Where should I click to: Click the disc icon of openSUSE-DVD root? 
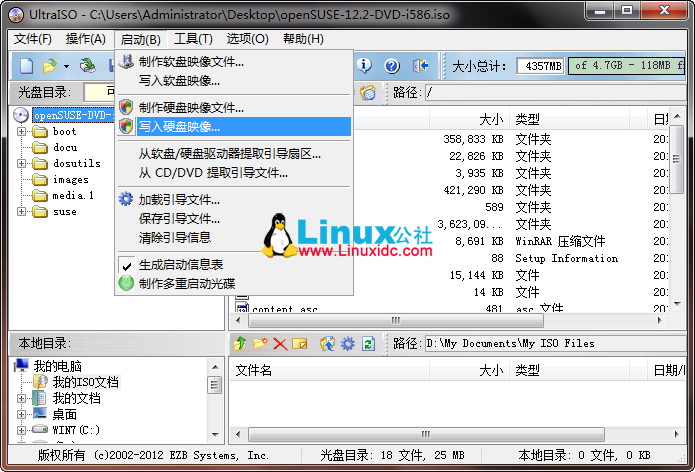point(20,115)
